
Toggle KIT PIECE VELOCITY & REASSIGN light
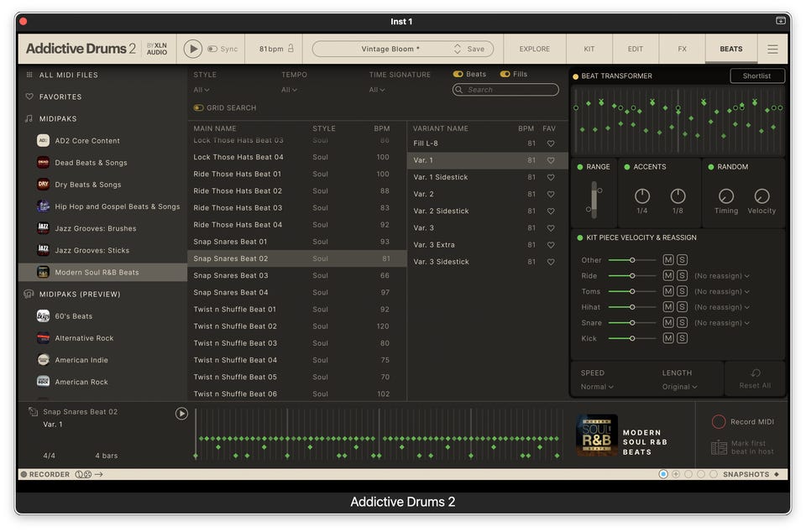pyautogui.click(x=580, y=237)
